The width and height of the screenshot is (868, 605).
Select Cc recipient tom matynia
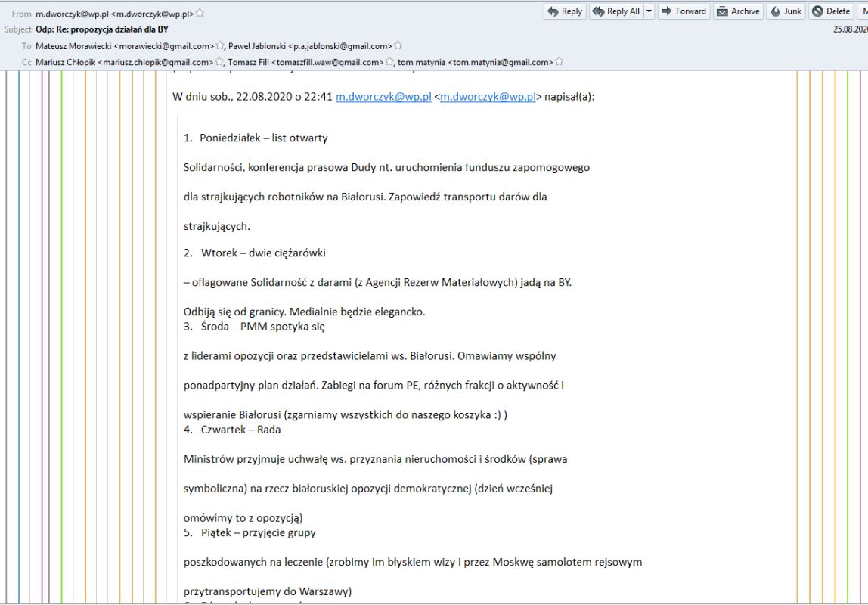click(475, 62)
